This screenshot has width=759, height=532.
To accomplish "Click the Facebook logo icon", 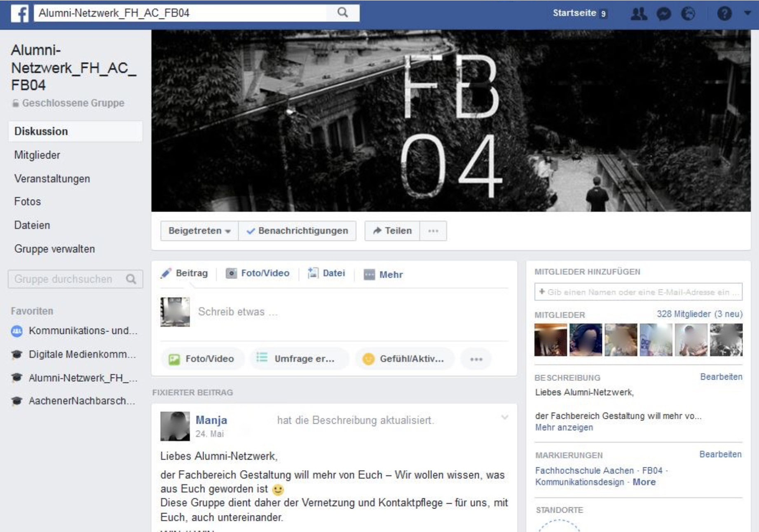I will 19,13.
